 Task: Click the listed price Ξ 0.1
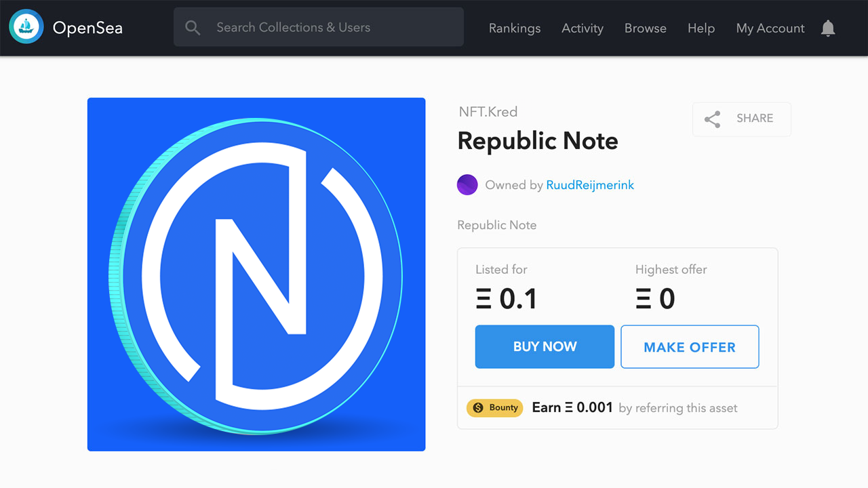point(506,299)
